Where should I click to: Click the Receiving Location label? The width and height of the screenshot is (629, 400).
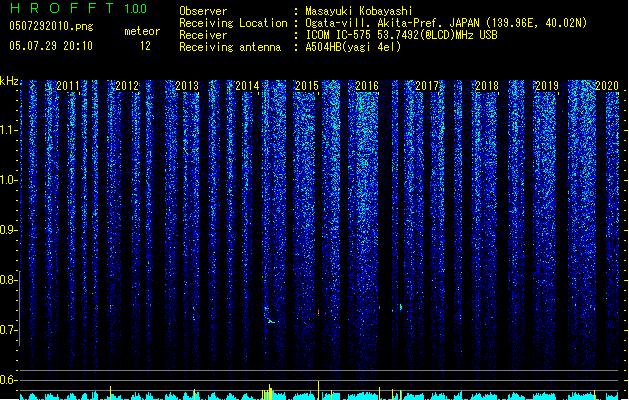pos(233,23)
